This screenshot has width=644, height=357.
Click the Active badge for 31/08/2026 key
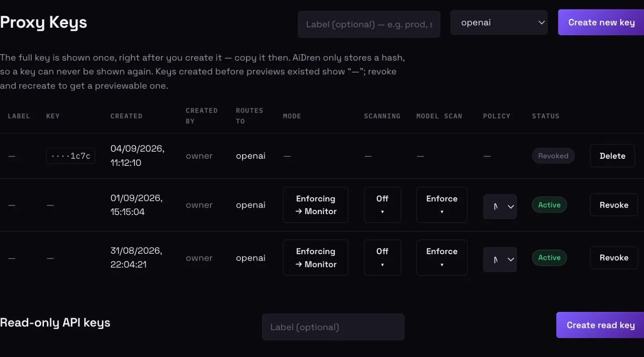click(x=549, y=258)
